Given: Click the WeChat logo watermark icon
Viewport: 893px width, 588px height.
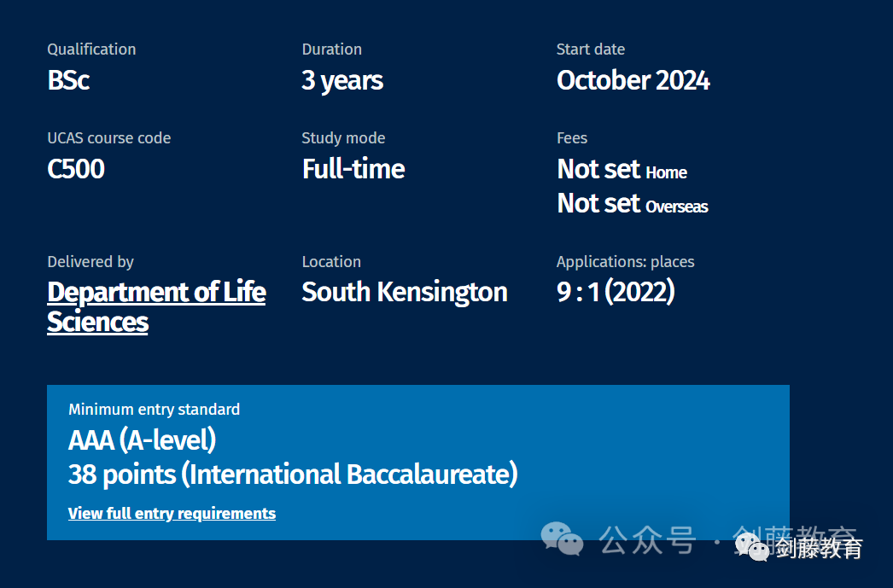Looking at the screenshot, I should point(562,539).
